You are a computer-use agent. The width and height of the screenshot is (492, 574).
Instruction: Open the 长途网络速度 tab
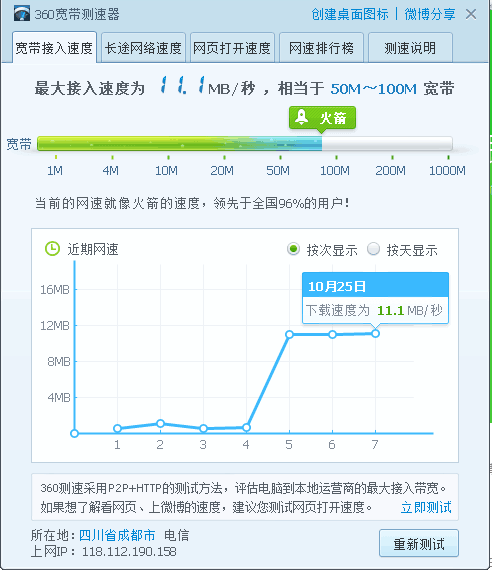[x=143, y=48]
